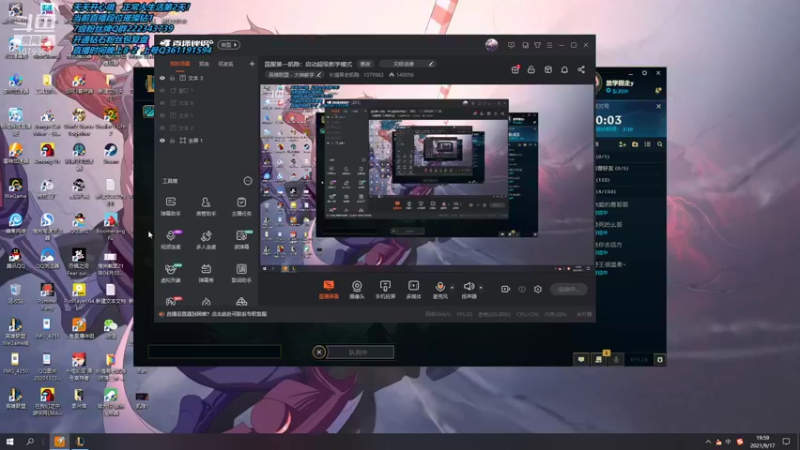Click the lock icon in the stream header

531,69
